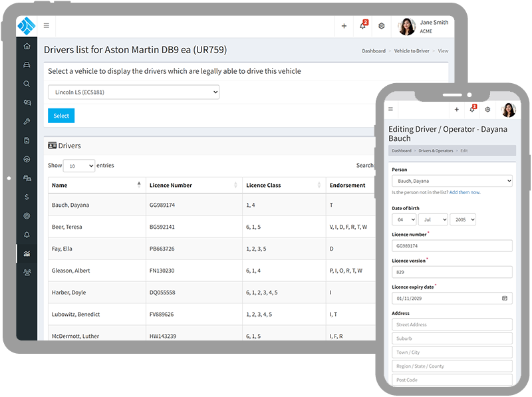This screenshot has height=397, width=532.
Task: Click the Licence number field GG989174
Action: (x=452, y=246)
